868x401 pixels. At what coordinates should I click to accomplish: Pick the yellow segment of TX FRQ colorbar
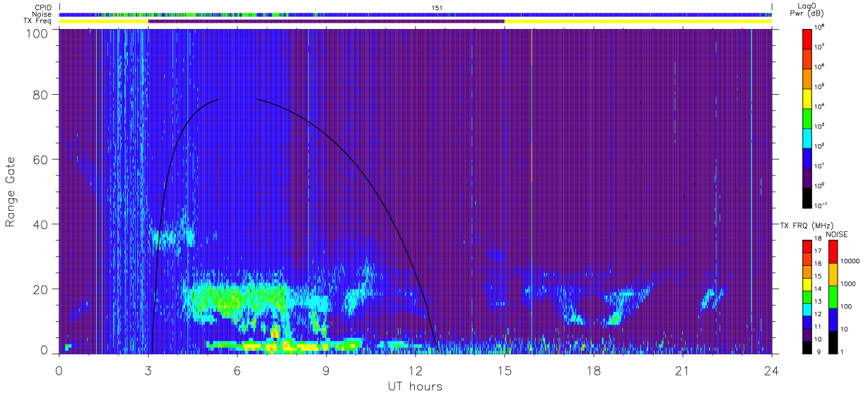click(807, 284)
